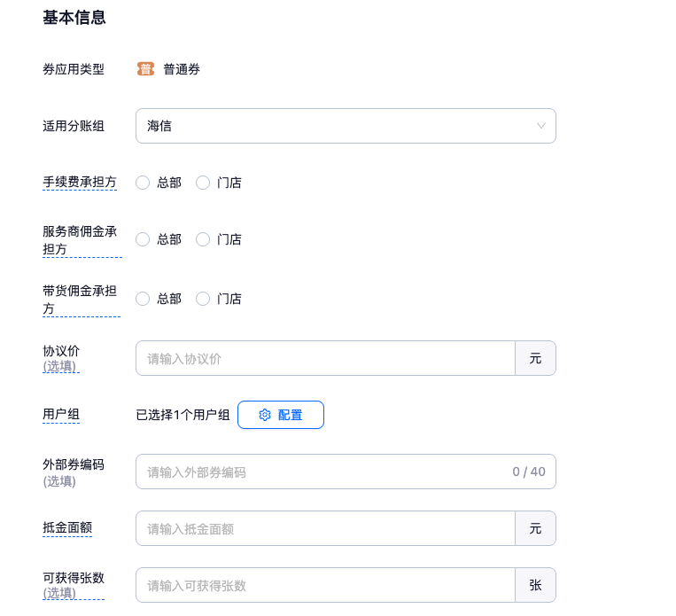Pick 总部 for 带货佣金承担方

143,299
